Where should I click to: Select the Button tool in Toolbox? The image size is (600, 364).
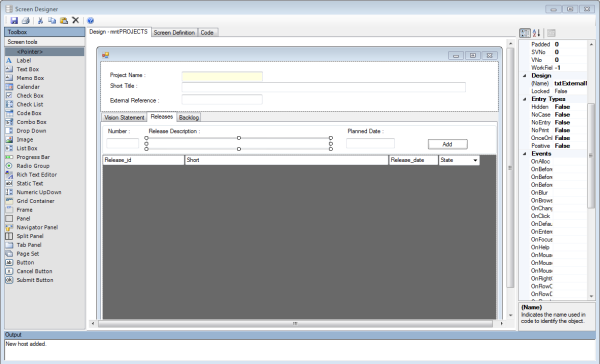pyautogui.click(x=45, y=263)
